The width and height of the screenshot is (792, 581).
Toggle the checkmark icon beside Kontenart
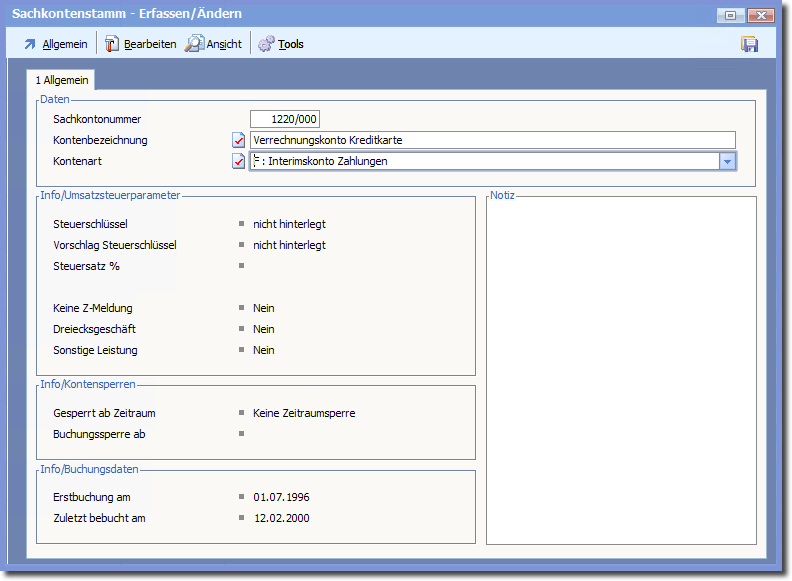pos(238,161)
